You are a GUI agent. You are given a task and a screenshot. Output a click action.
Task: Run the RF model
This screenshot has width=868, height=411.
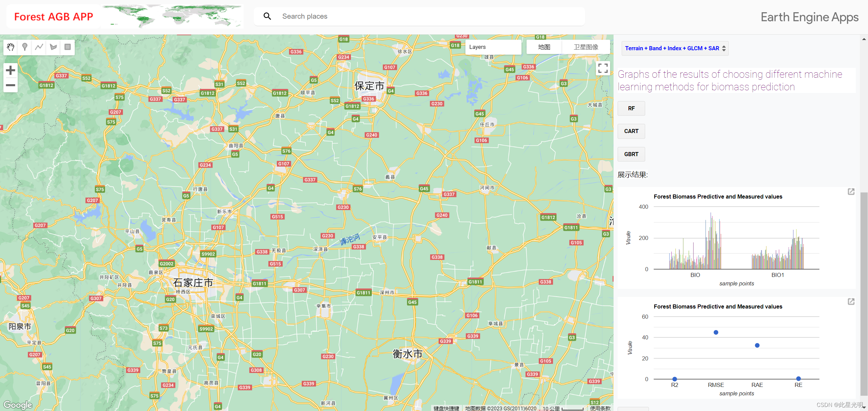(x=631, y=109)
